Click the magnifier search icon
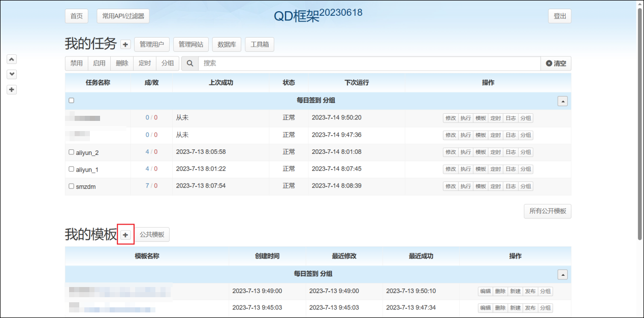The image size is (644, 318). coord(190,63)
